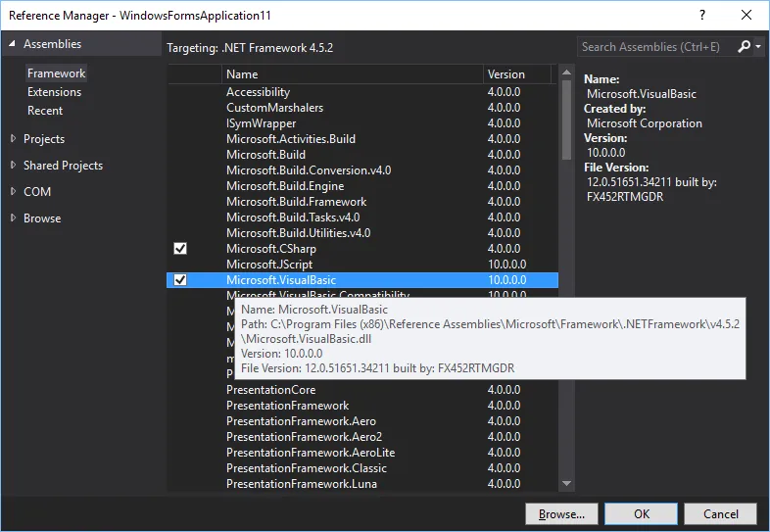Click the Search Assemblies input field
Viewport: 770px width, 532px height.
coord(656,47)
